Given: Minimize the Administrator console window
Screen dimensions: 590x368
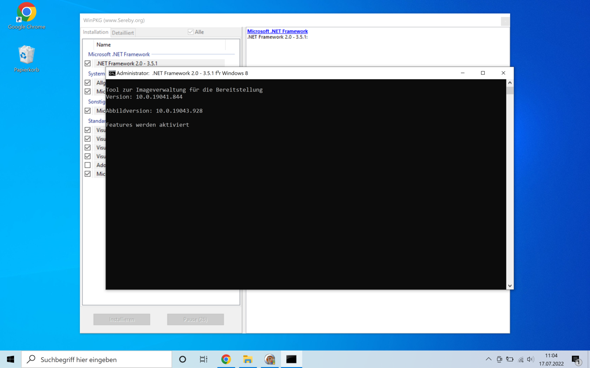Looking at the screenshot, I should pos(463,73).
